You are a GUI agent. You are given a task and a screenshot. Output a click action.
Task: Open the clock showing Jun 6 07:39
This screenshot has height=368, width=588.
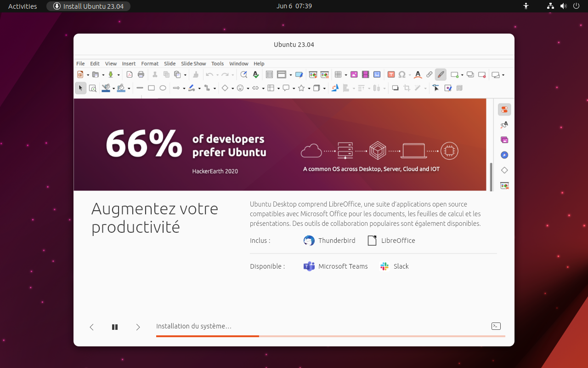pyautogui.click(x=294, y=6)
